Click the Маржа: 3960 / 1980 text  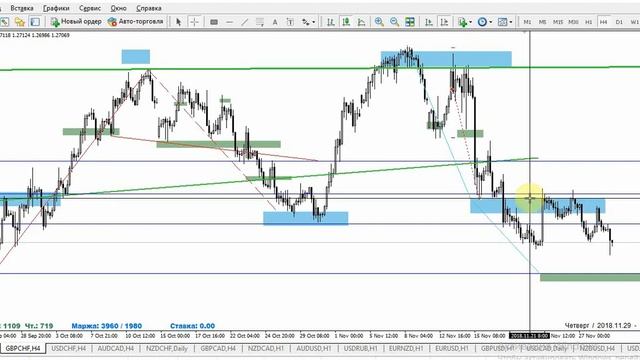coord(107,326)
